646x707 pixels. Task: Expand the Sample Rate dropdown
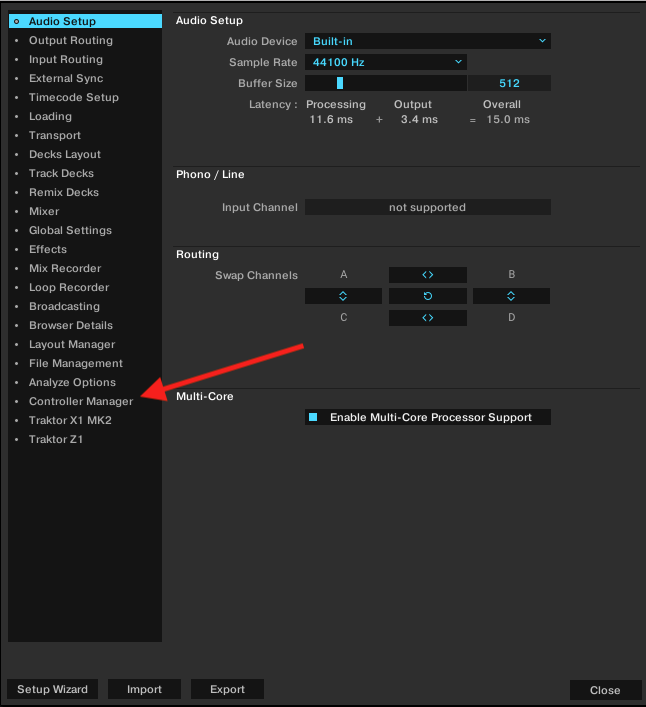[x=386, y=62]
